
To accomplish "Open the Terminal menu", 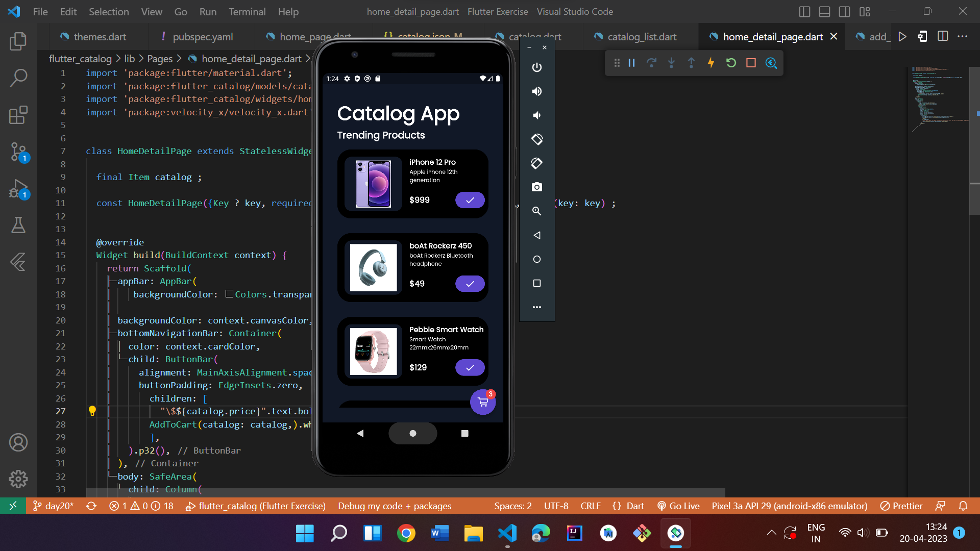I will click(247, 12).
